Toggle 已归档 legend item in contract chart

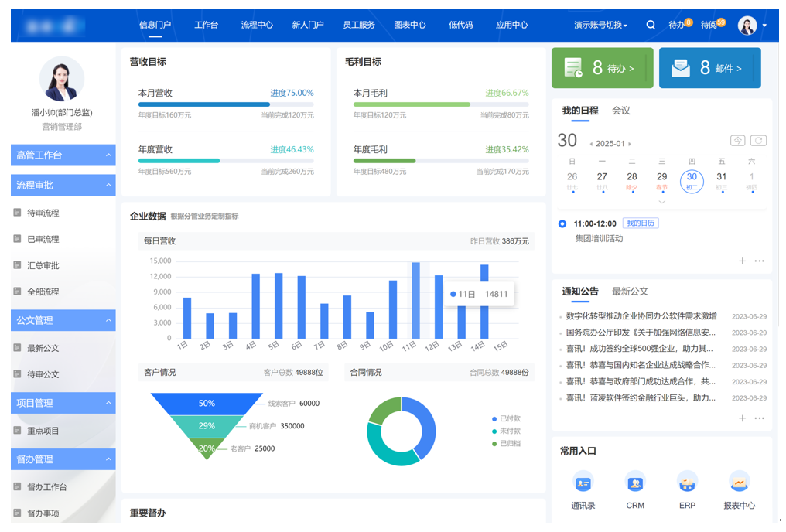coord(506,443)
